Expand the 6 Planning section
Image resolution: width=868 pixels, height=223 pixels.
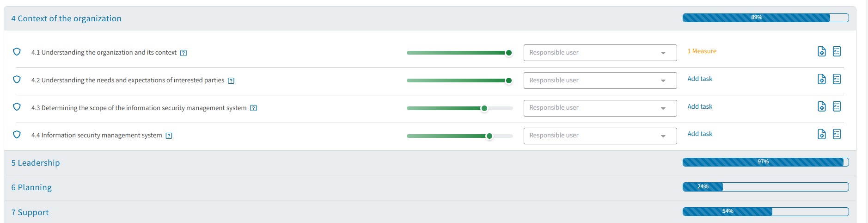point(31,187)
